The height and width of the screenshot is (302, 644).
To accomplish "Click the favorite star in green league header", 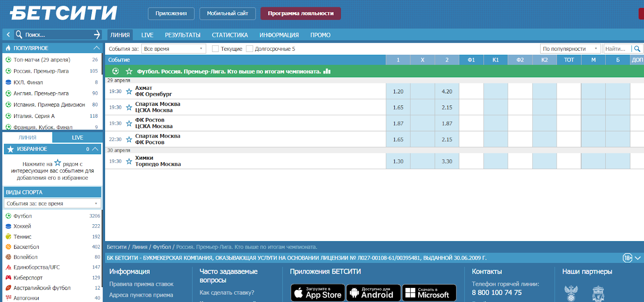I will 129,71.
